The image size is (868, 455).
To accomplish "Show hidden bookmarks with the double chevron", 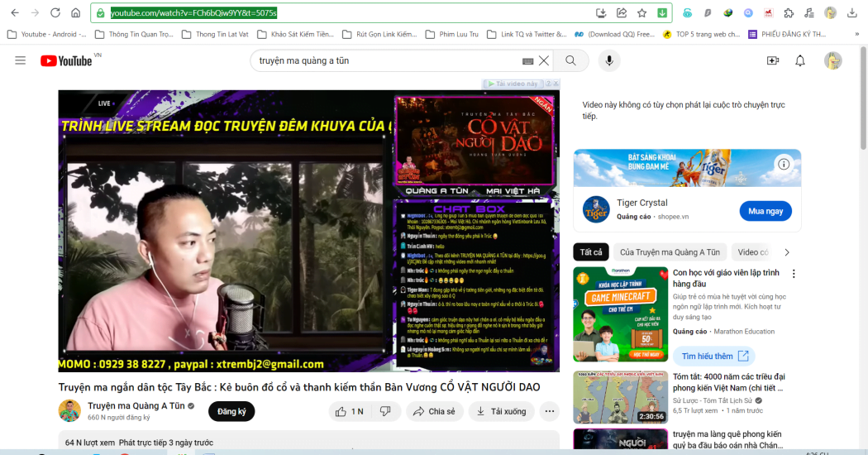I will click(857, 35).
